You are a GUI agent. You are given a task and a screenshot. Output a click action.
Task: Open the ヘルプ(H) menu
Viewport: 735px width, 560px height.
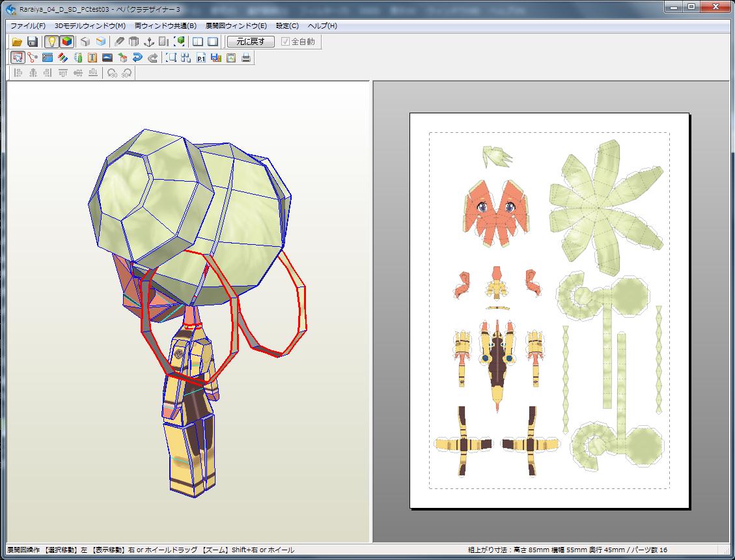pyautogui.click(x=322, y=26)
